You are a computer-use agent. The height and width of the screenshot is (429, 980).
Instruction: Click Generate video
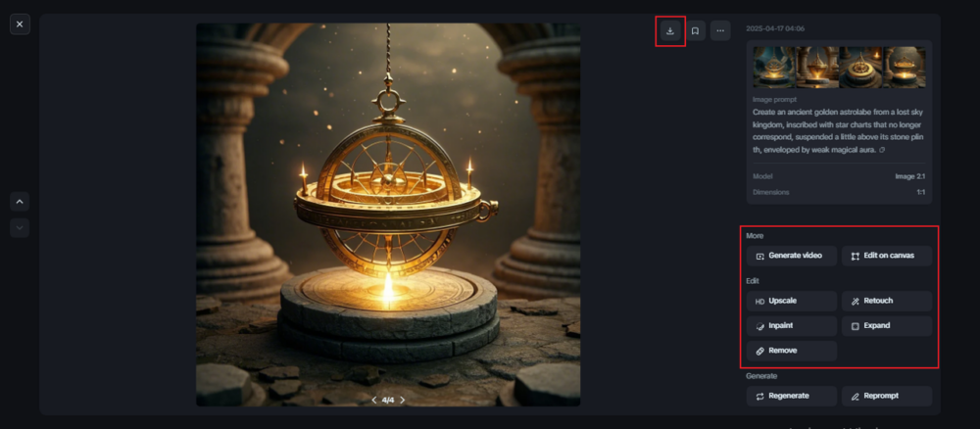(x=791, y=256)
